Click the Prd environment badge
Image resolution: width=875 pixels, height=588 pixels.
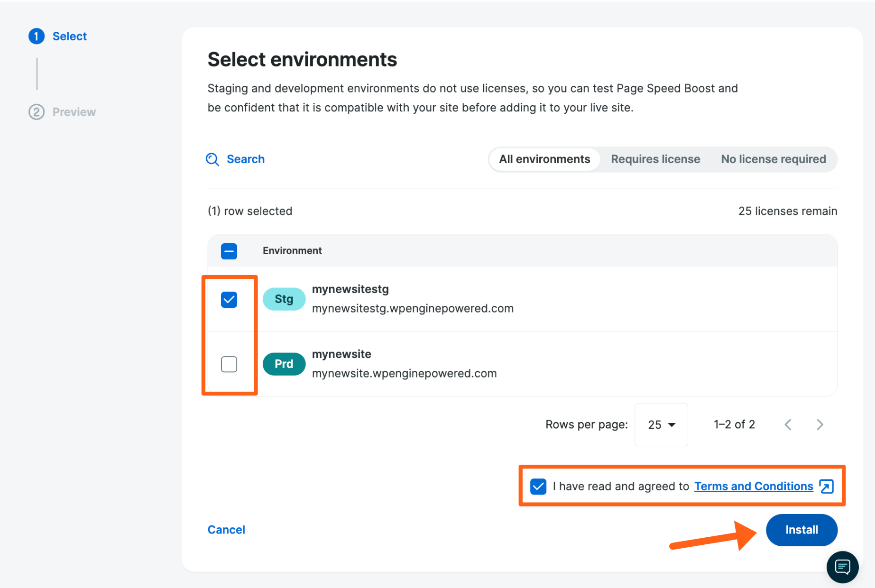pyautogui.click(x=284, y=364)
